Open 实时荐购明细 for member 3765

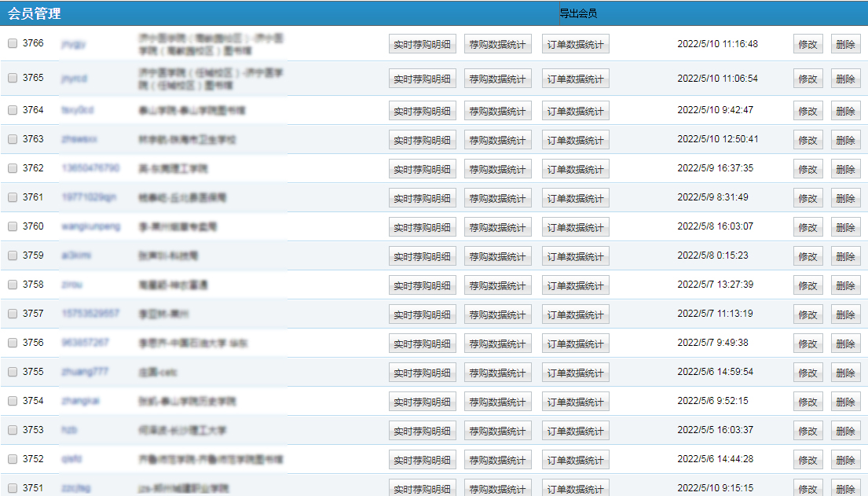[422, 79]
